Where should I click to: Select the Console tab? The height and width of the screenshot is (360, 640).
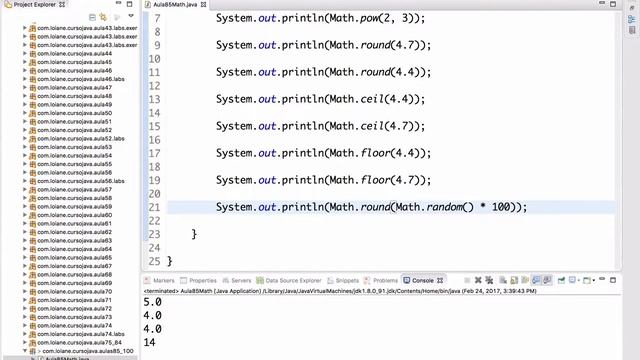pyautogui.click(x=423, y=280)
